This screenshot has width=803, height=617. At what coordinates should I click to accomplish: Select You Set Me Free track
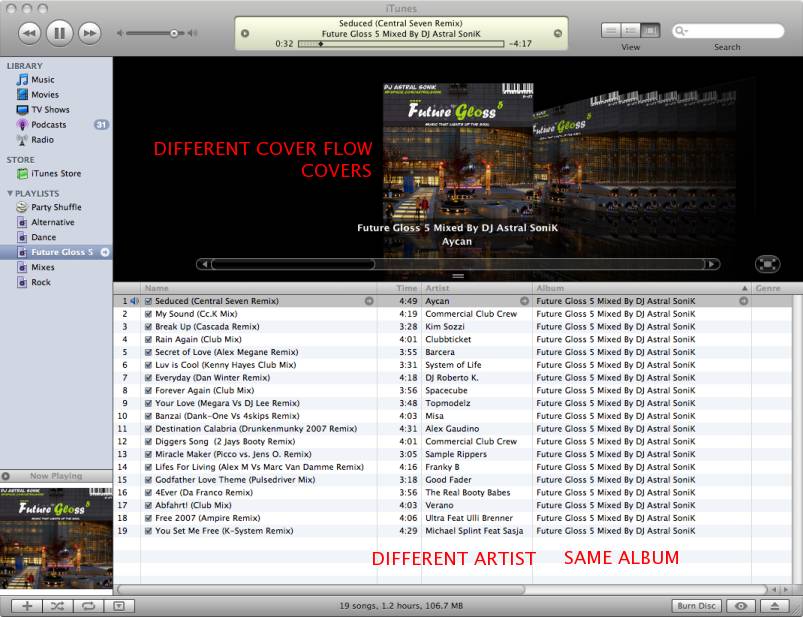tap(452, 531)
